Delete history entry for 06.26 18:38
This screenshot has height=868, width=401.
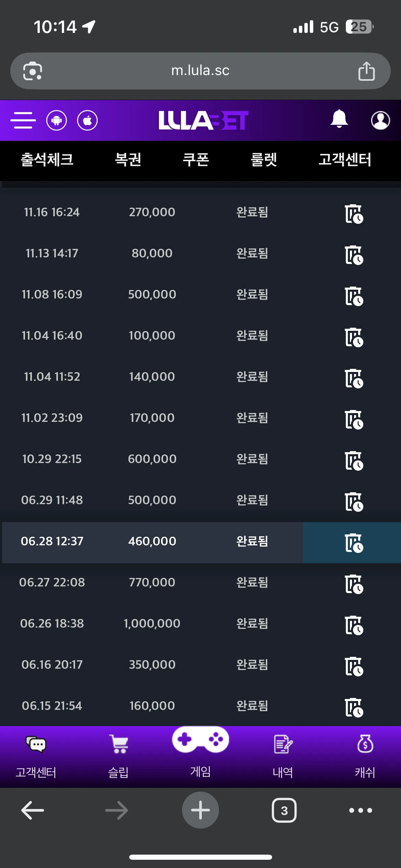coord(354,625)
